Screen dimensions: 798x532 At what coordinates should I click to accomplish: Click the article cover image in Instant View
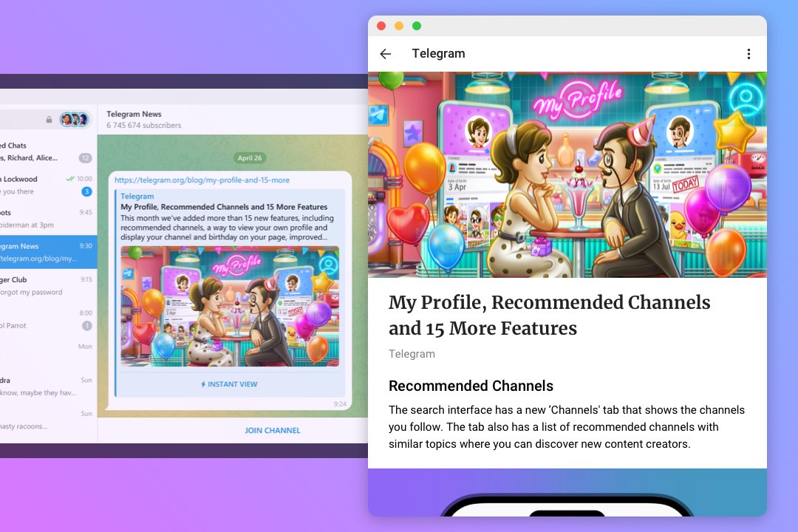(x=567, y=174)
